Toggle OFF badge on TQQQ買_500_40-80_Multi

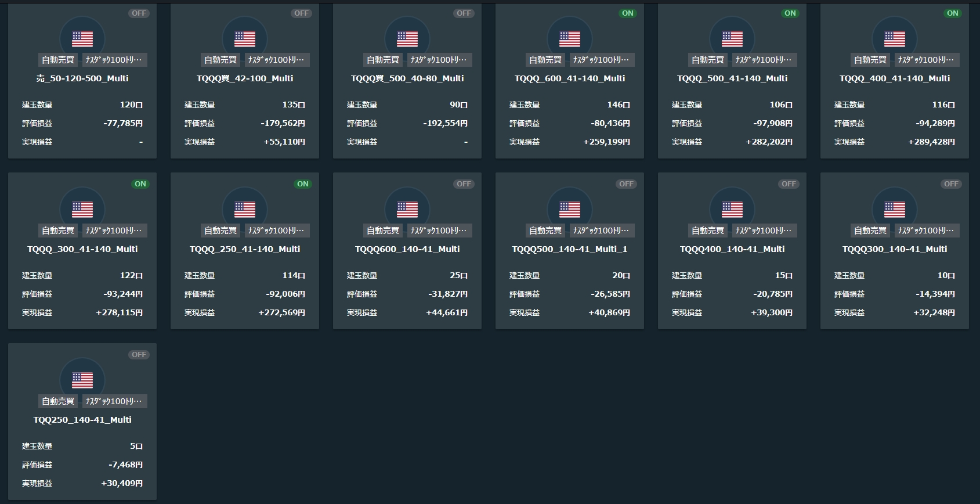[x=464, y=13]
